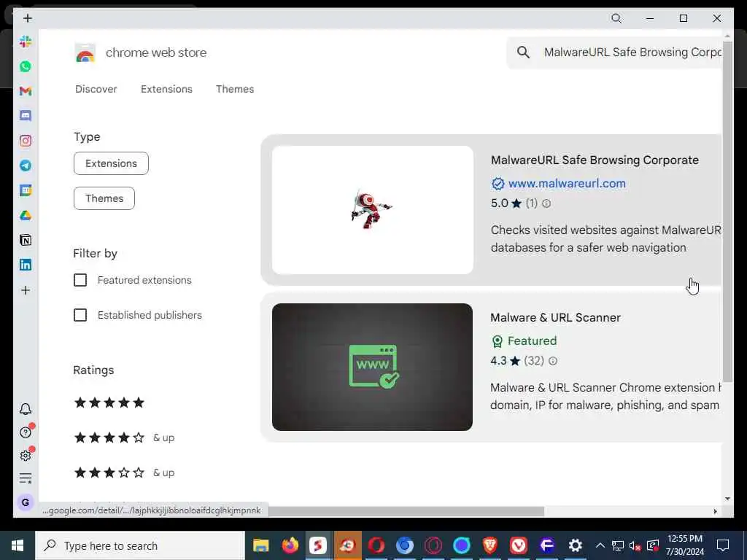Open Discord from the sidebar
The height and width of the screenshot is (560, 747).
tap(26, 116)
